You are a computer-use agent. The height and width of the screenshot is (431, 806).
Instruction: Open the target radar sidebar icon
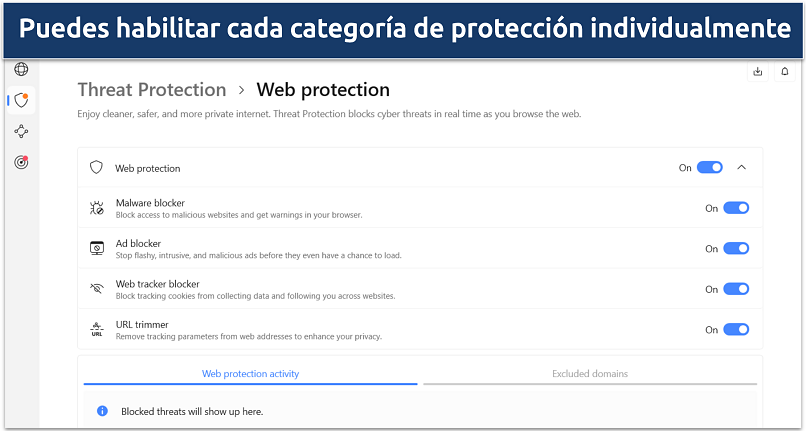21,163
